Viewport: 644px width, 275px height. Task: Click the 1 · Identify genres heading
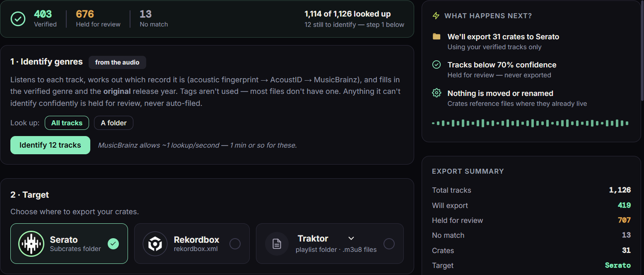[47, 62]
